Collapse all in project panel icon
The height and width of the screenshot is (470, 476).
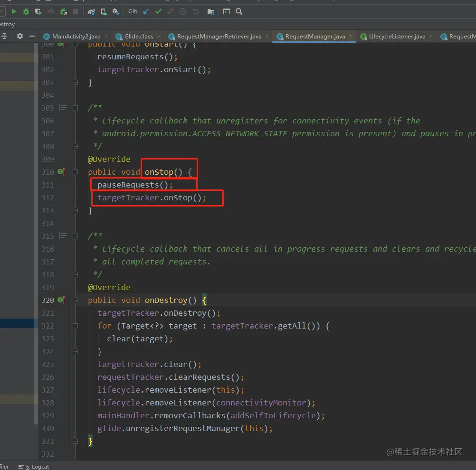4,36
